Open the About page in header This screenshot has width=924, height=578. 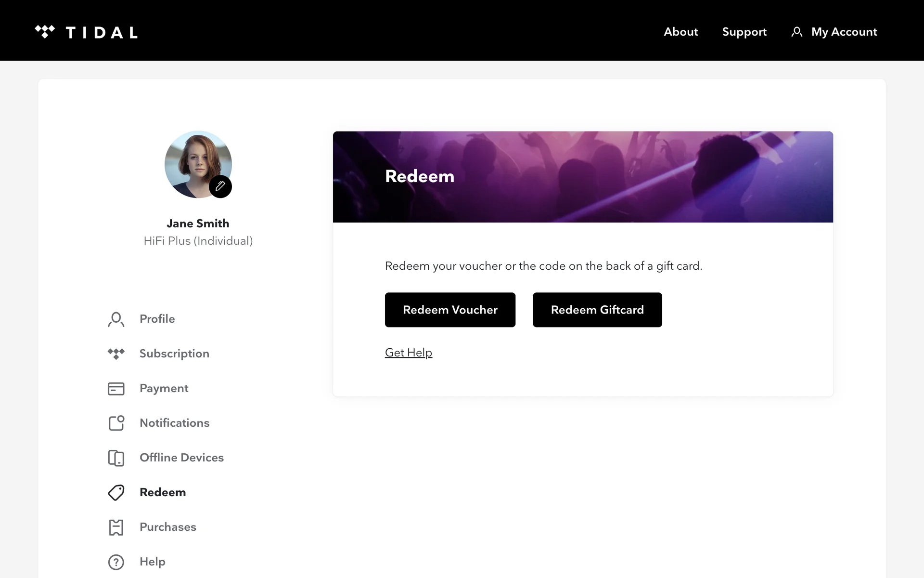[680, 32]
